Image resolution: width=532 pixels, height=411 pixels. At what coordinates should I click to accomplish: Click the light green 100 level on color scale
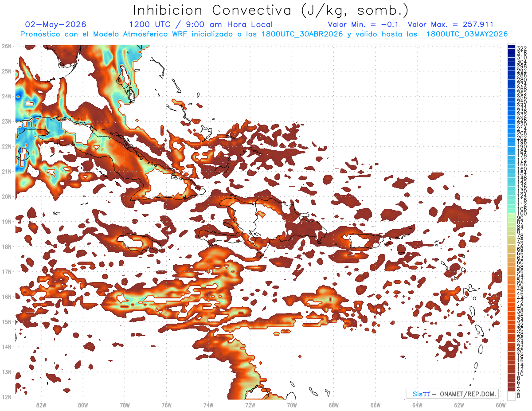[512, 214]
